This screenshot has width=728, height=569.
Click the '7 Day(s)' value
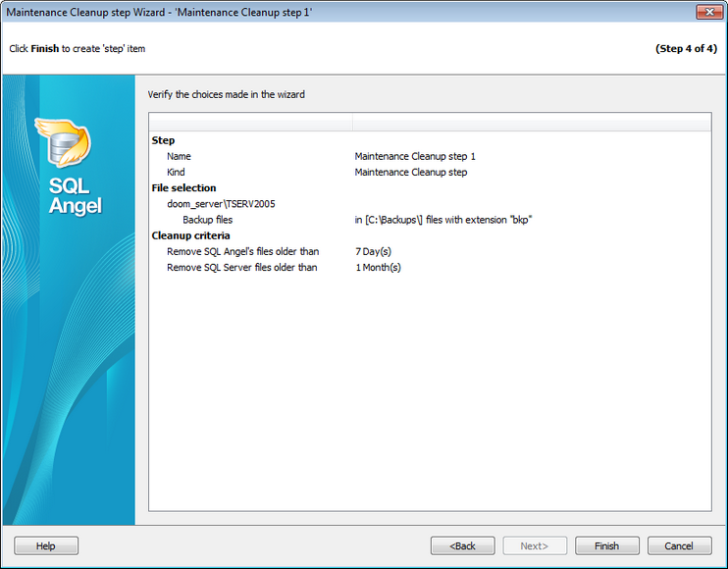373,251
